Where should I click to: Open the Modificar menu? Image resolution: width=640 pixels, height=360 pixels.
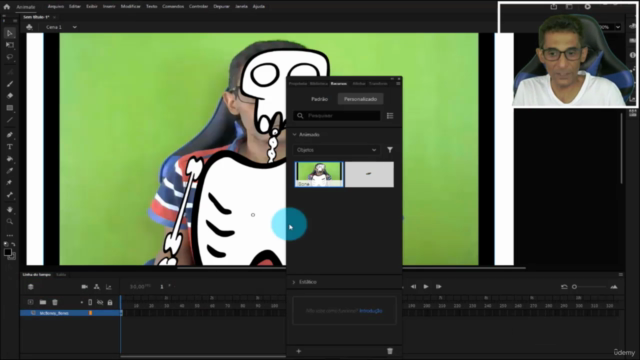click(x=131, y=7)
